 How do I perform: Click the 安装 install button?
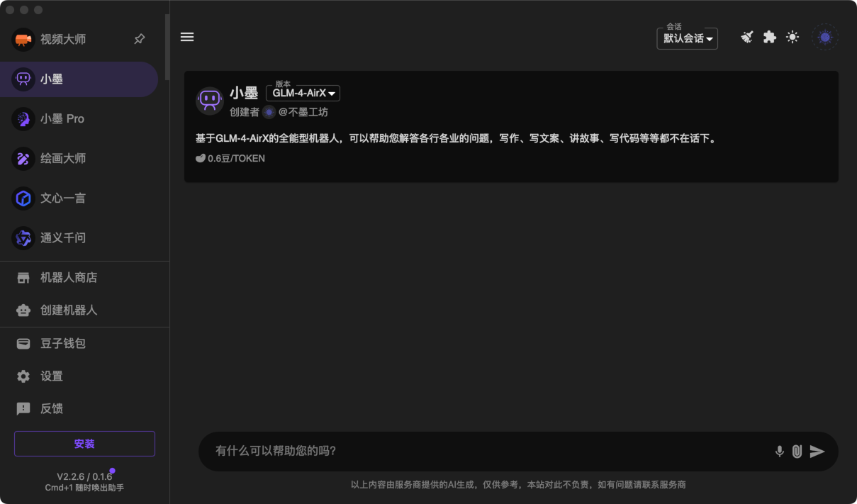(84, 444)
